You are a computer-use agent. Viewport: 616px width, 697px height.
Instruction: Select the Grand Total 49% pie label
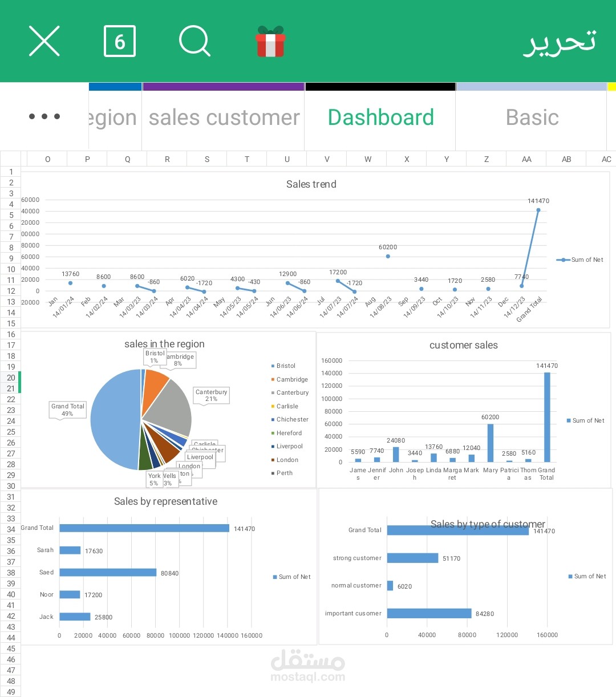pos(67,410)
